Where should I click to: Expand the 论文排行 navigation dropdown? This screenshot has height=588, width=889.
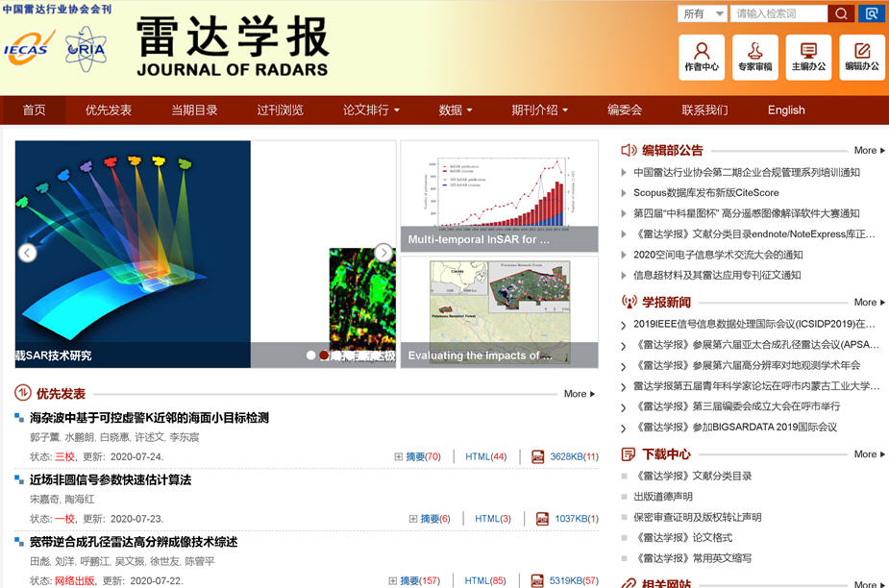[x=371, y=110]
